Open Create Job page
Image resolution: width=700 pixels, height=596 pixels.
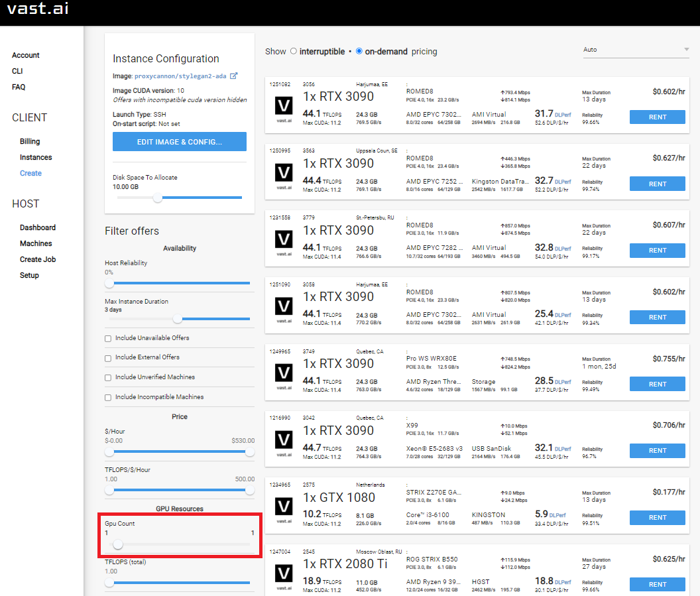coord(38,259)
